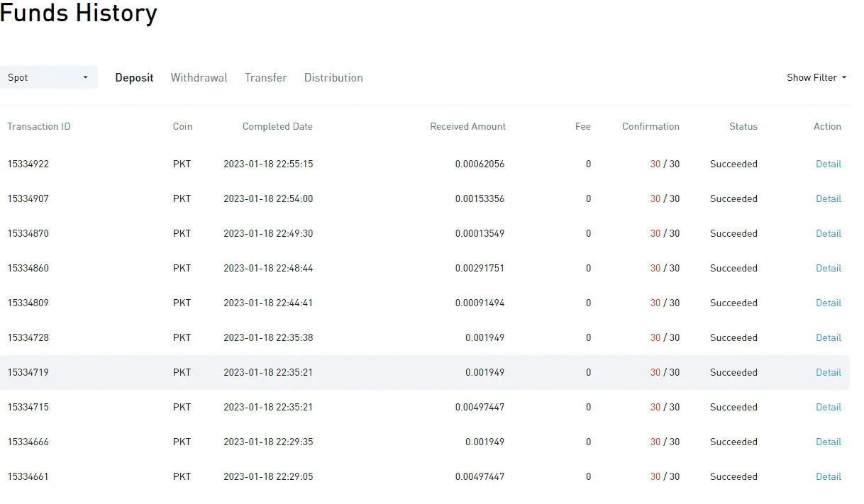The image size is (864, 504).
Task: Click received amount 0.00291751
Action: pos(480,268)
